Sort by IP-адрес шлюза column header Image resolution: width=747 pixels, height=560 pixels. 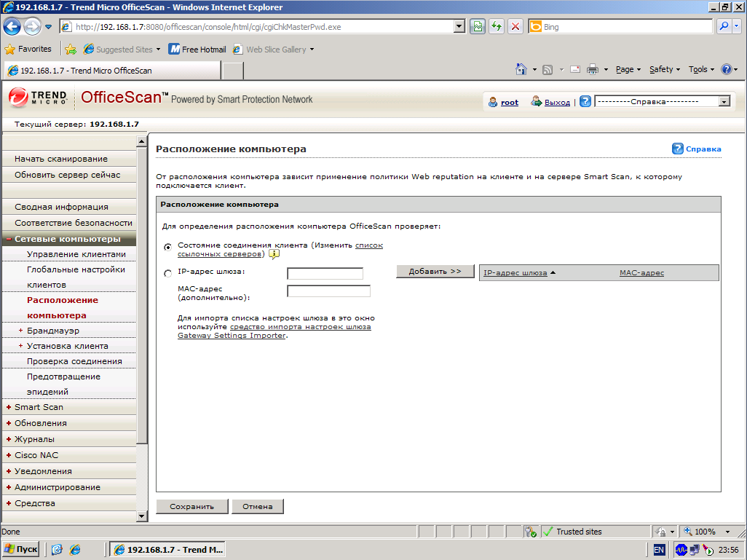click(x=515, y=273)
